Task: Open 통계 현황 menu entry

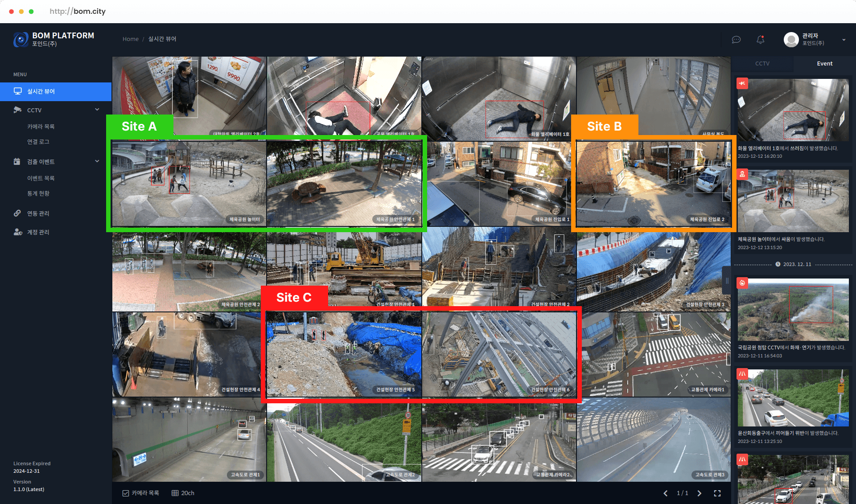Action: tap(38, 193)
